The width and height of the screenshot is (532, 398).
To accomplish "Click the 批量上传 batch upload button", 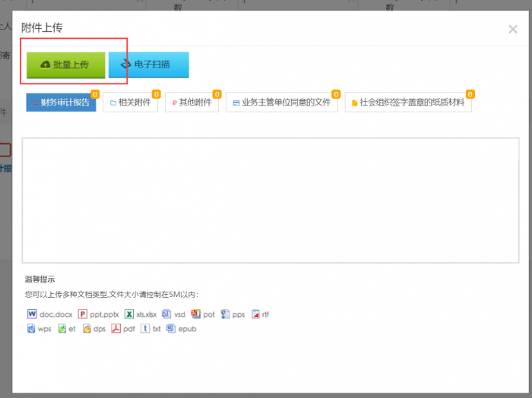I will point(66,65).
